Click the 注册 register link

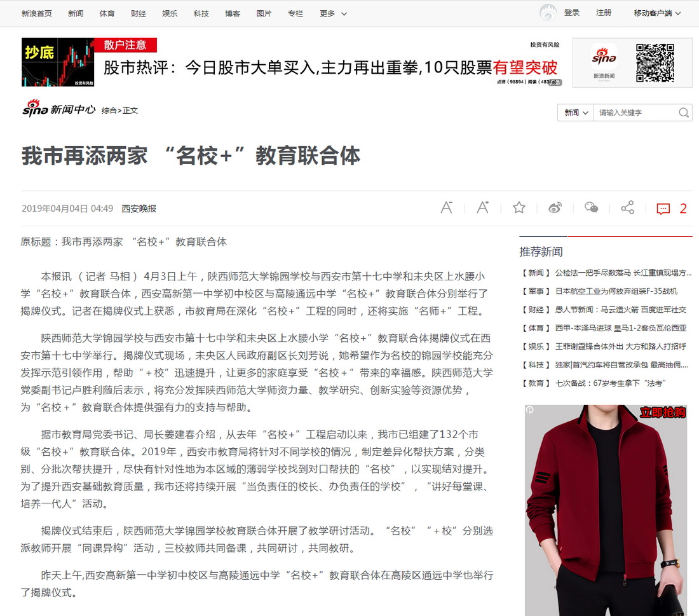coord(604,13)
